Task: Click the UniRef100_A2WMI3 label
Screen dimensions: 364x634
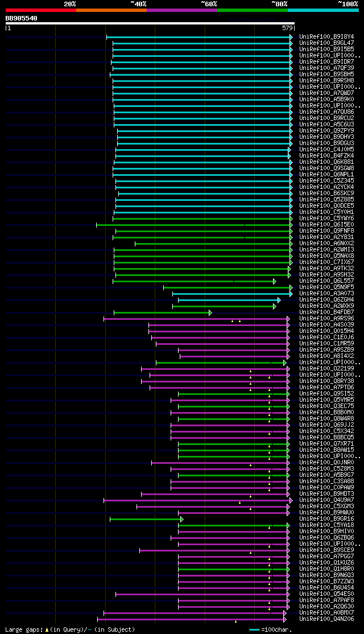Action: [326, 250]
